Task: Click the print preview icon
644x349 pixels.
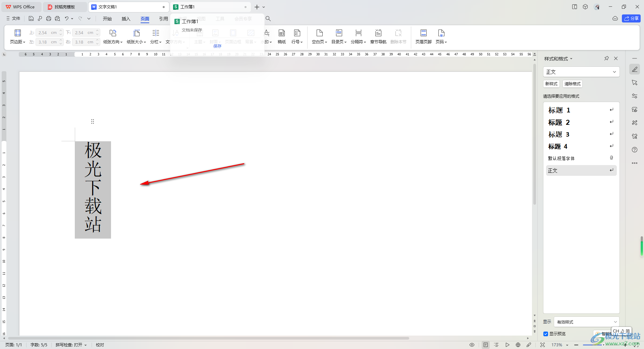Action: point(57,18)
